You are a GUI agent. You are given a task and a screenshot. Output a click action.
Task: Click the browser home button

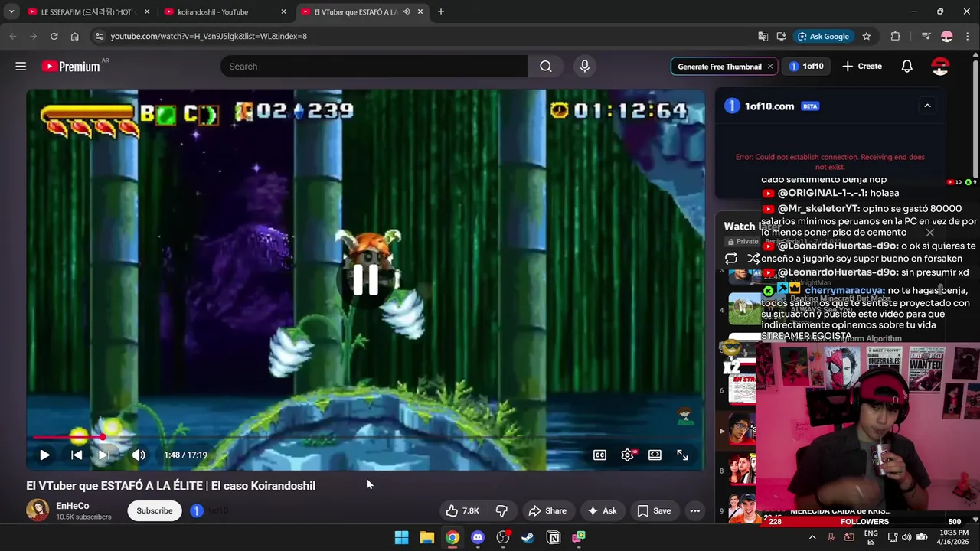[74, 36]
